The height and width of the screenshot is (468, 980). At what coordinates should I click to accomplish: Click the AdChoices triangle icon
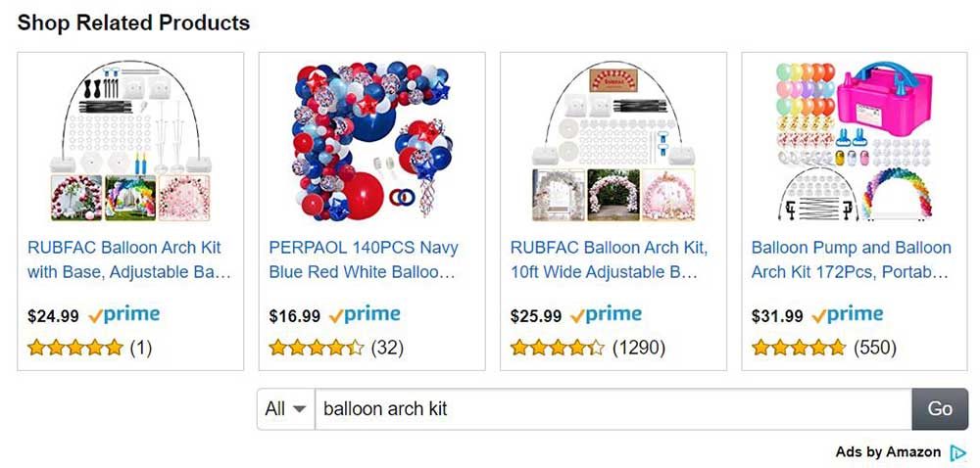point(957,452)
